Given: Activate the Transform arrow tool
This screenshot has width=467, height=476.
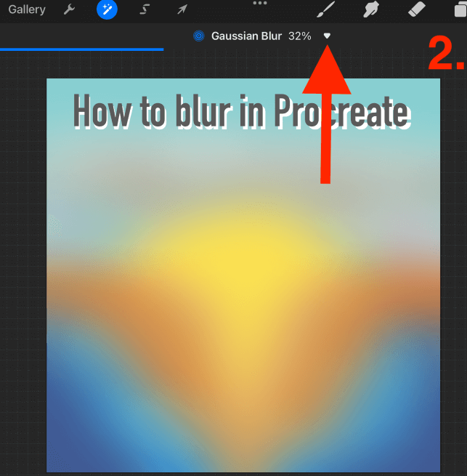Looking at the screenshot, I should [x=182, y=9].
